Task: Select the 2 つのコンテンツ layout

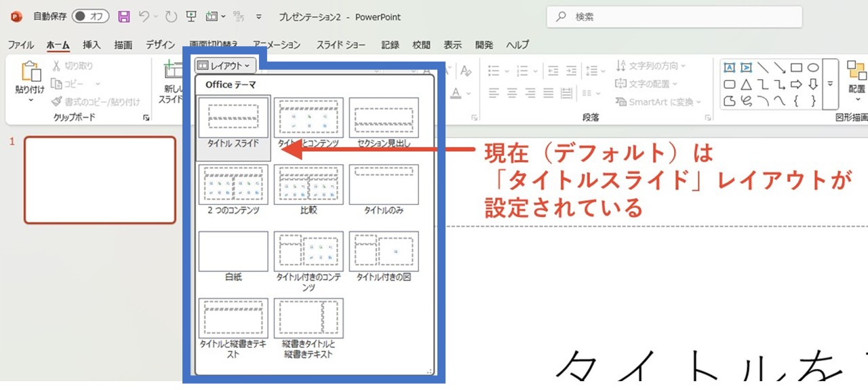Action: [x=233, y=190]
